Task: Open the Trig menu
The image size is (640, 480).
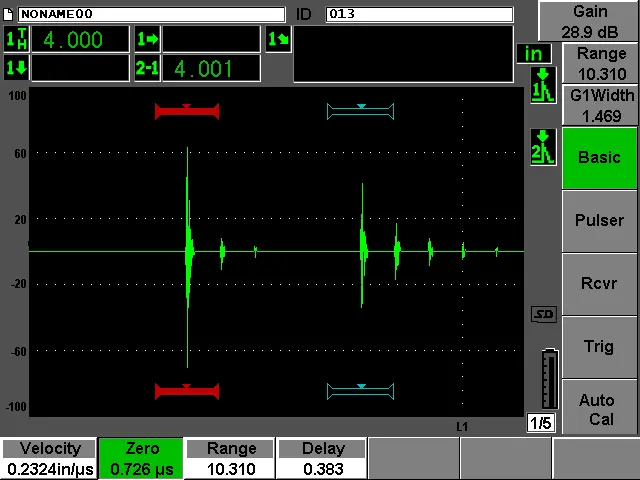Action: pos(599,347)
